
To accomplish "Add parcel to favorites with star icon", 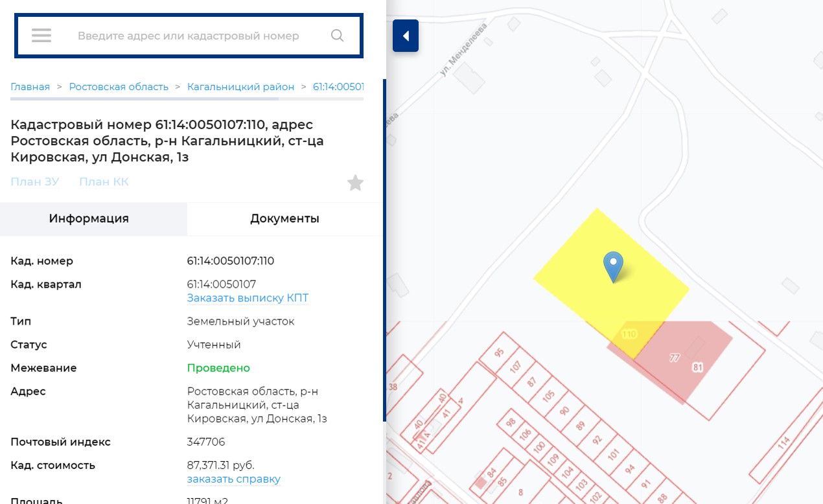I will pos(355,183).
